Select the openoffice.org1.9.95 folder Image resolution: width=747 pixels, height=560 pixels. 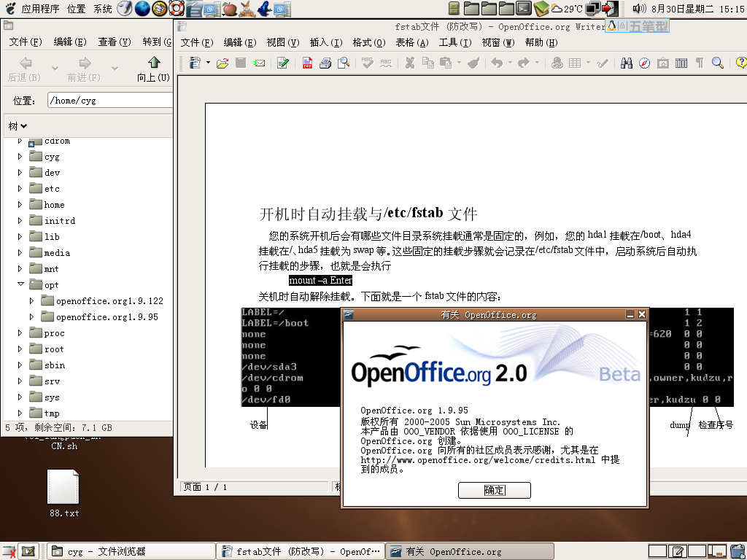click(x=99, y=317)
